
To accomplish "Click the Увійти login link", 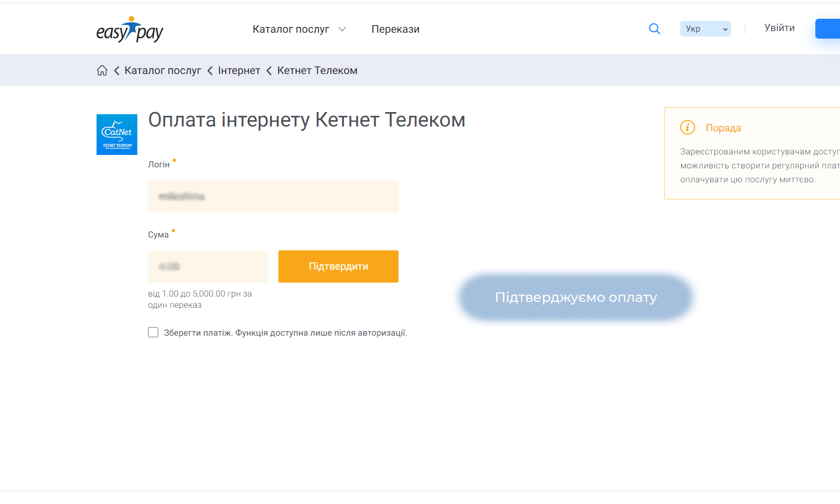I will click(x=779, y=28).
